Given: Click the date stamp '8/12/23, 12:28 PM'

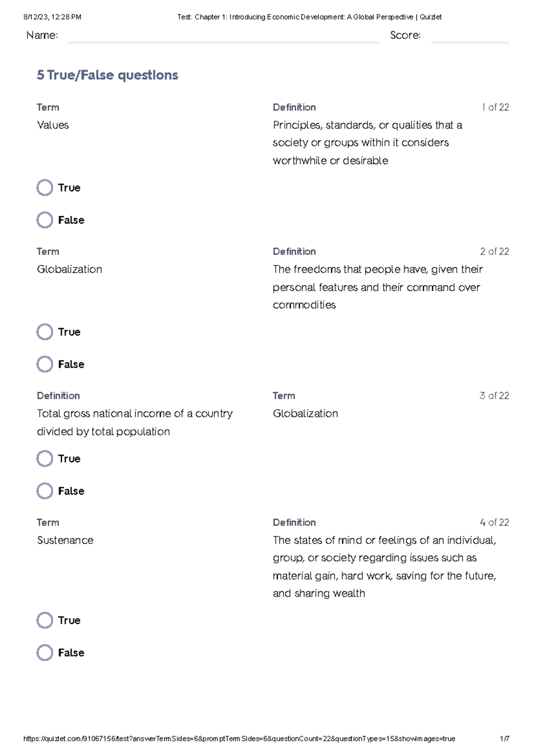Looking at the screenshot, I should tap(52, 17).
